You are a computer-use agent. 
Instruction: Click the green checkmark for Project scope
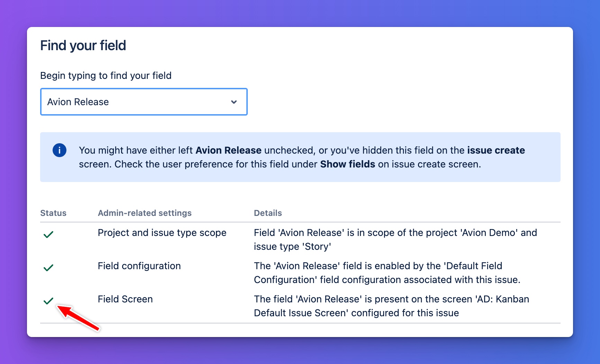48,235
